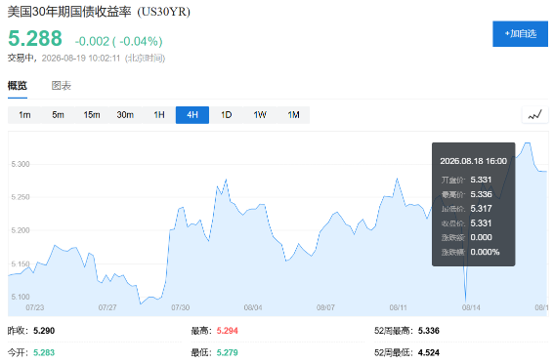Click the 07/23 date axis label
The height and width of the screenshot is (363, 554).
point(35,308)
